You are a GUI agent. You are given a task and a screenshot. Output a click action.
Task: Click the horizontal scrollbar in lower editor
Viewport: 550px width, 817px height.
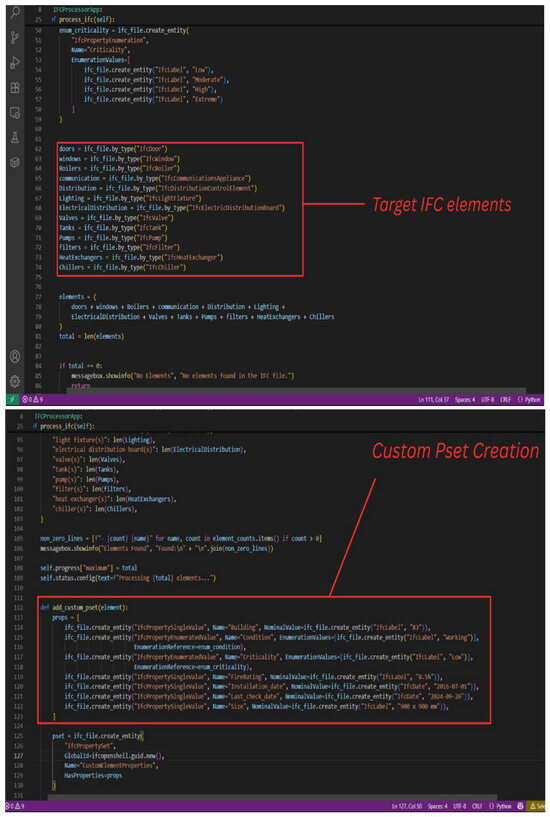click(x=272, y=797)
